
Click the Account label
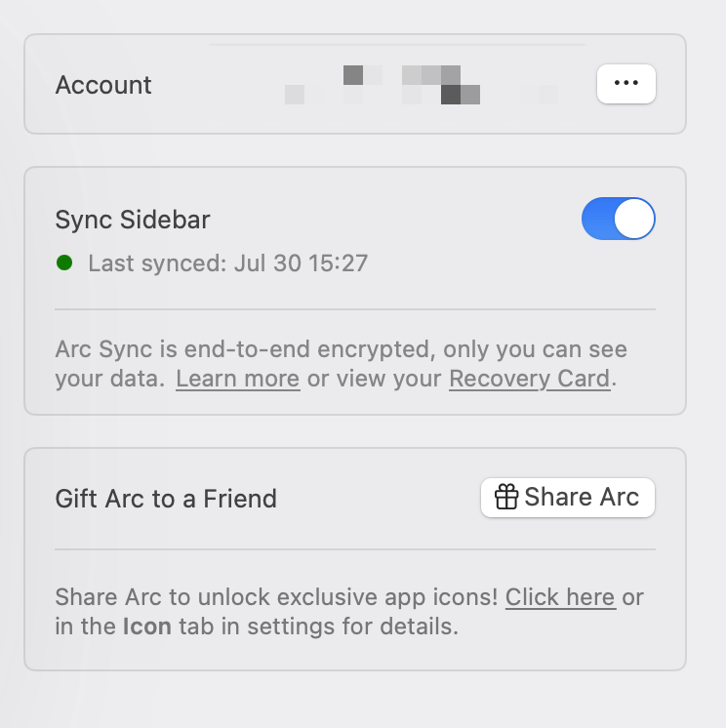[103, 85]
